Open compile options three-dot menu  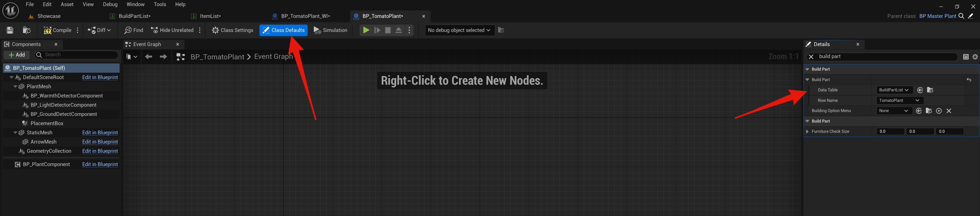tap(78, 30)
